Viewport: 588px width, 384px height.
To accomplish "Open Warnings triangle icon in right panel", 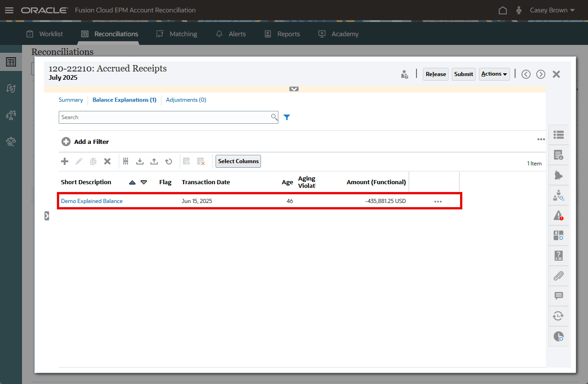I will tap(559, 215).
